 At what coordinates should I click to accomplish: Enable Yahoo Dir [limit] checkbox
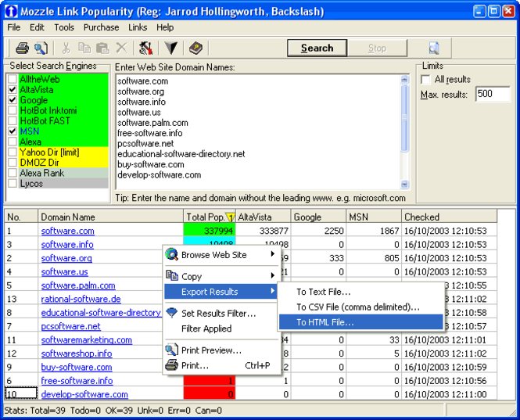tap(13, 152)
